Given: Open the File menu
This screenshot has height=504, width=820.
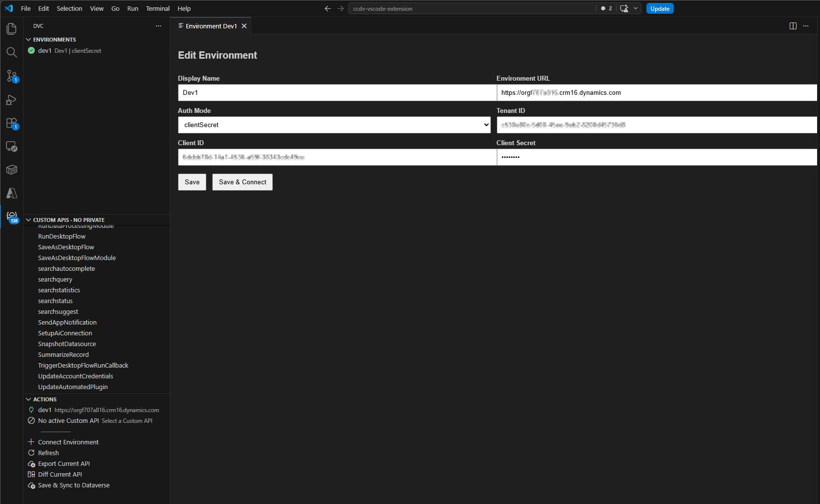Looking at the screenshot, I should pyautogui.click(x=26, y=8).
